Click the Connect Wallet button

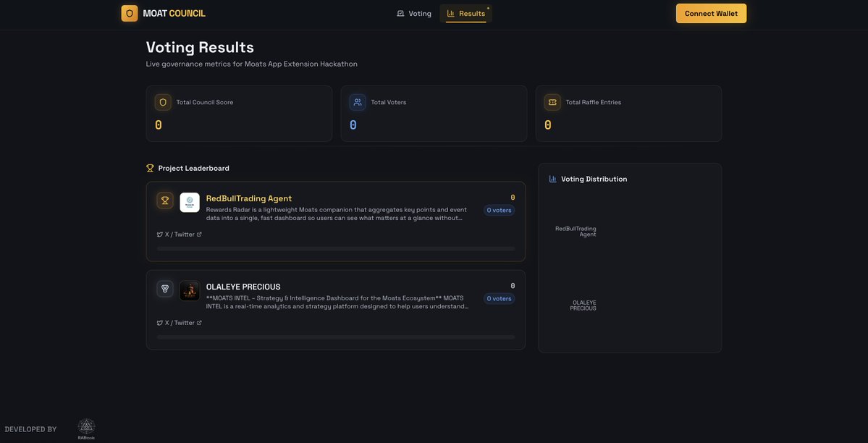(x=711, y=13)
